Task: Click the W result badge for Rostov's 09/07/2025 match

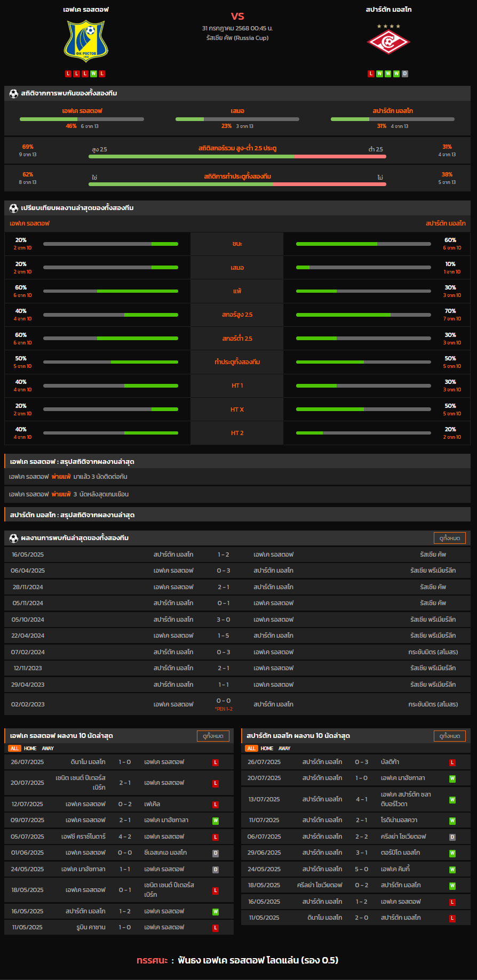Action: pos(216,821)
